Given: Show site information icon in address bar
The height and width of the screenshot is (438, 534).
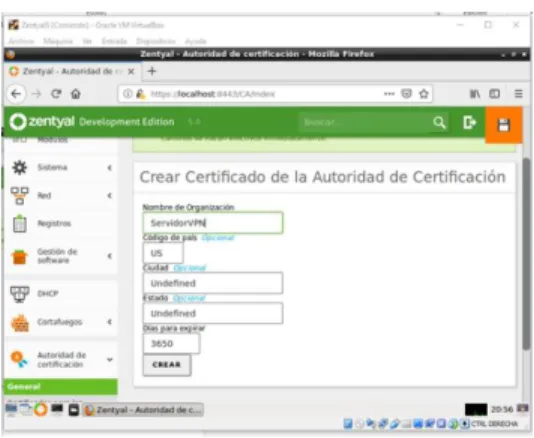Looking at the screenshot, I should point(128,93).
